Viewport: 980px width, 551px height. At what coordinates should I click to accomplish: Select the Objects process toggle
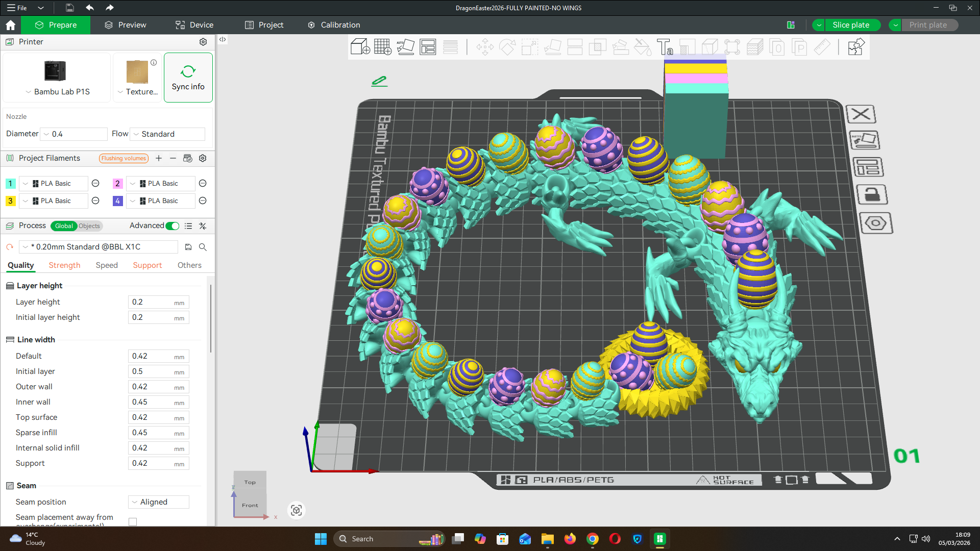(x=89, y=226)
